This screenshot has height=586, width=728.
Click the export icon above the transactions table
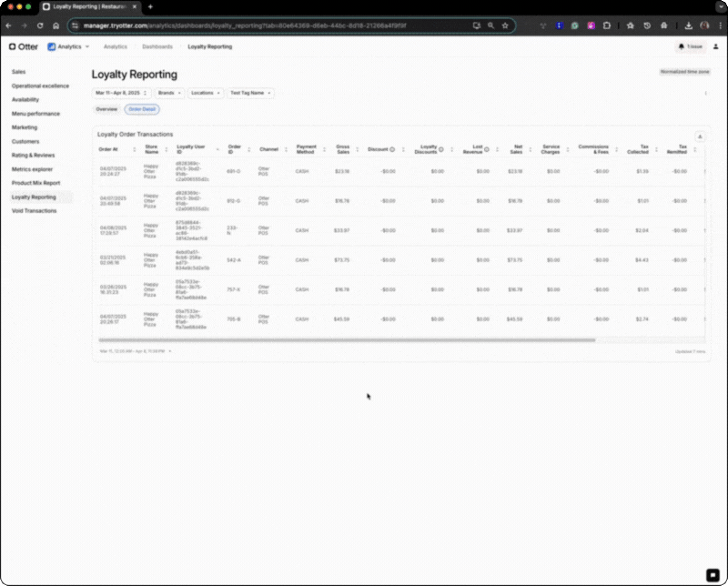pos(699,135)
